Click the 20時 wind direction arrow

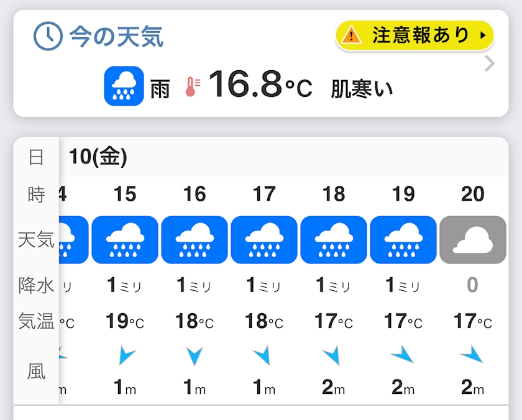click(x=472, y=355)
